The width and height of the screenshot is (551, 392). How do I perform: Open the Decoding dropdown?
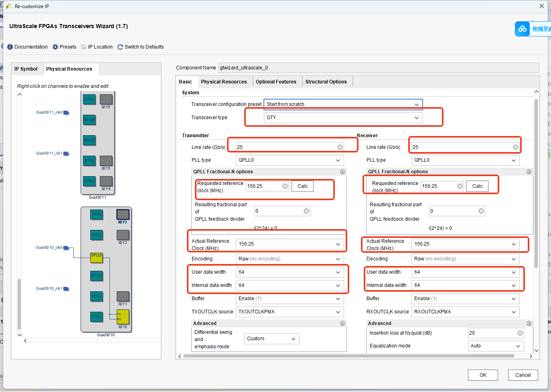466,259
